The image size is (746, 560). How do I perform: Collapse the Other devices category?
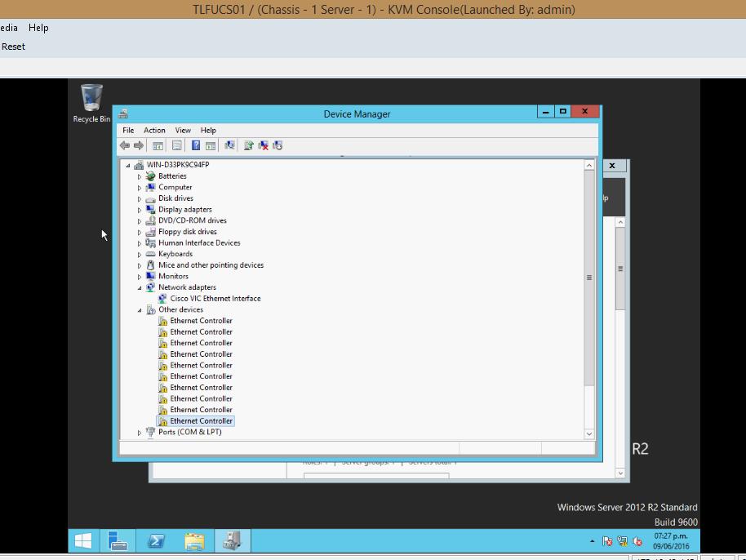coord(139,309)
